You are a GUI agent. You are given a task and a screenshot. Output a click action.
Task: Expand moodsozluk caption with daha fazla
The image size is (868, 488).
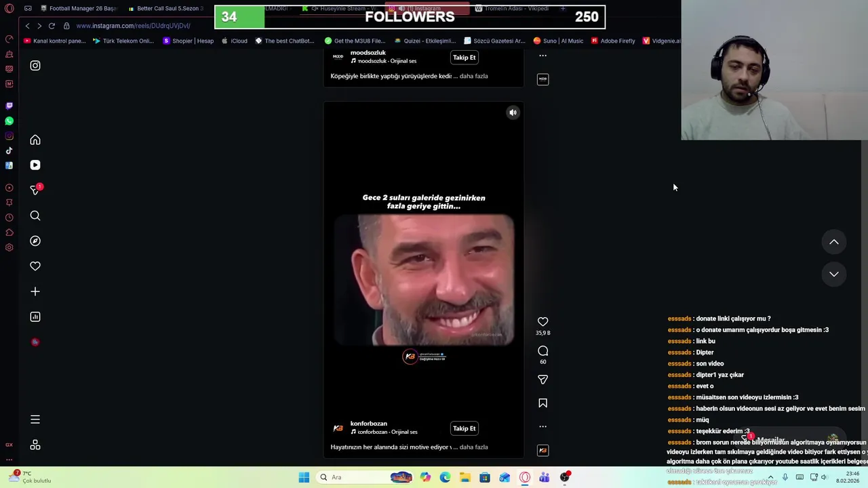coord(473,76)
